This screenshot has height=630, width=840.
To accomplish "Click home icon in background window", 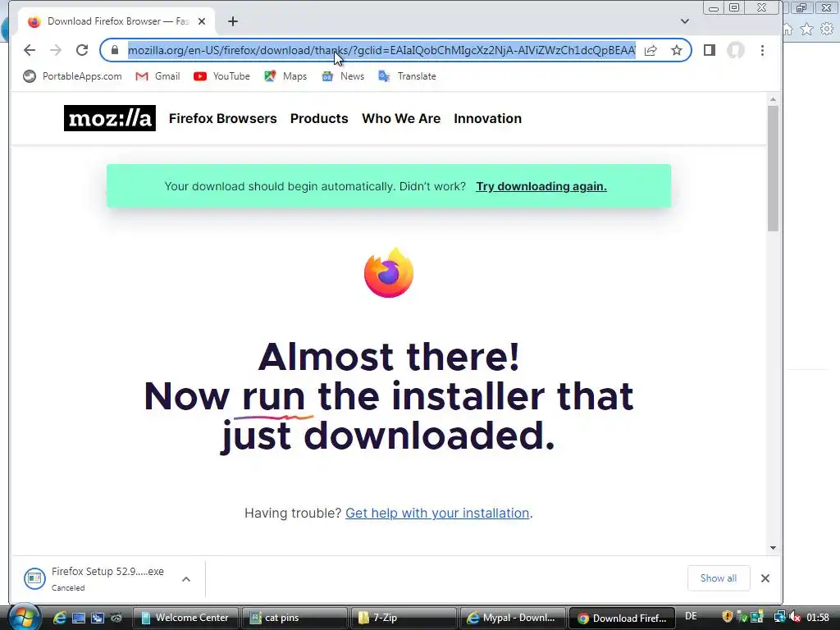I will (787, 29).
